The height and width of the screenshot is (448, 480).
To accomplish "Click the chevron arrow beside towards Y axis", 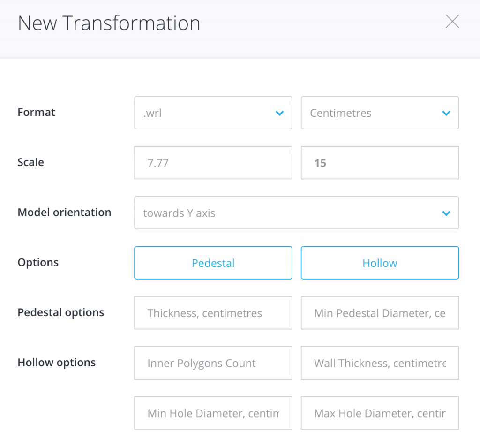I will point(446,213).
